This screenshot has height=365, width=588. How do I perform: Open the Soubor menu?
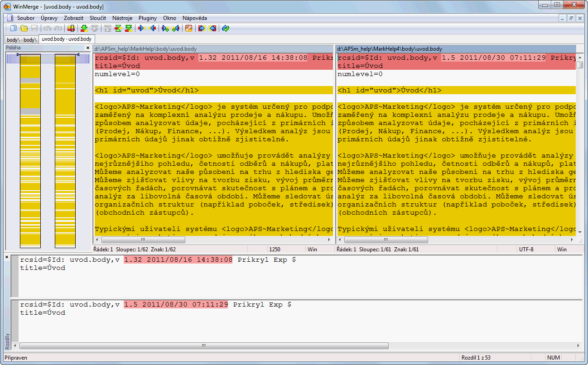coord(26,18)
